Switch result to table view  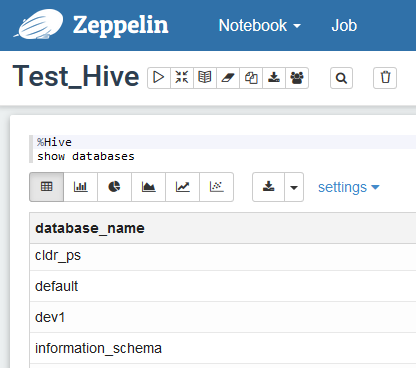coord(46,187)
